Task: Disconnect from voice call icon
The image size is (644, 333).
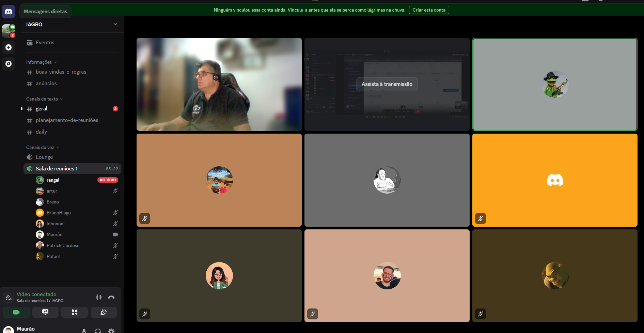Action: click(111, 297)
